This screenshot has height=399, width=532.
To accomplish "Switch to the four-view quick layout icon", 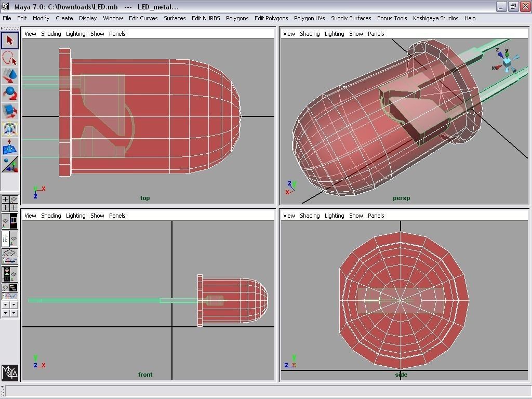I will [9, 203].
